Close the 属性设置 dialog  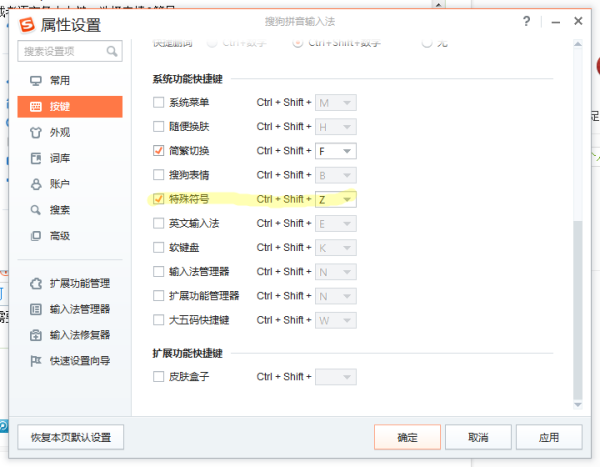pos(578,21)
